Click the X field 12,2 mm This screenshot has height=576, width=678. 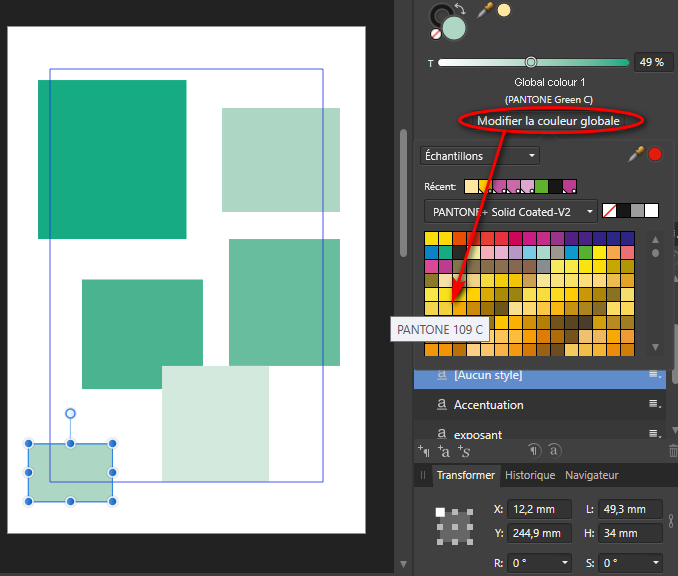(539, 509)
